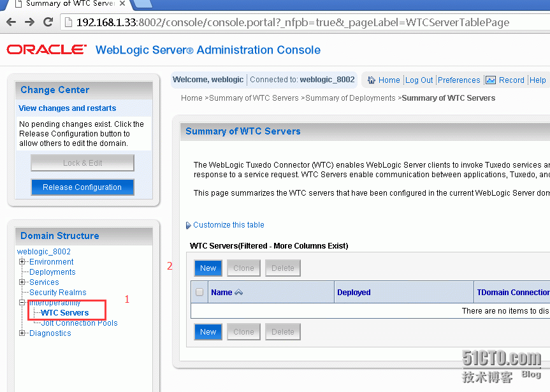This screenshot has width=550, height=392.
Task: Expand the Customize this table triangle
Action: 189,225
